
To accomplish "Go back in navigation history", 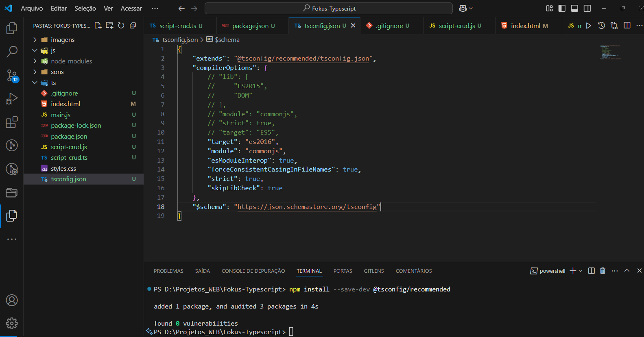I will click(x=181, y=8).
